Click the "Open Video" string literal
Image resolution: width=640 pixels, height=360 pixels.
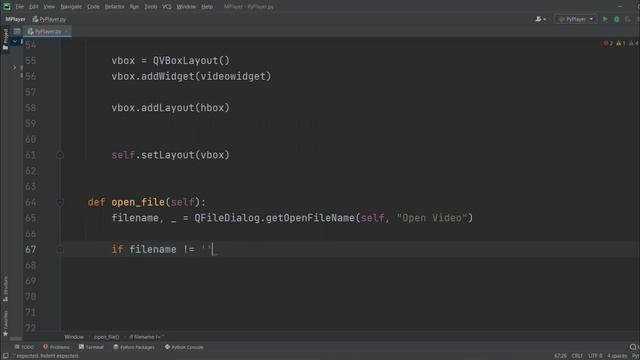[432, 218]
